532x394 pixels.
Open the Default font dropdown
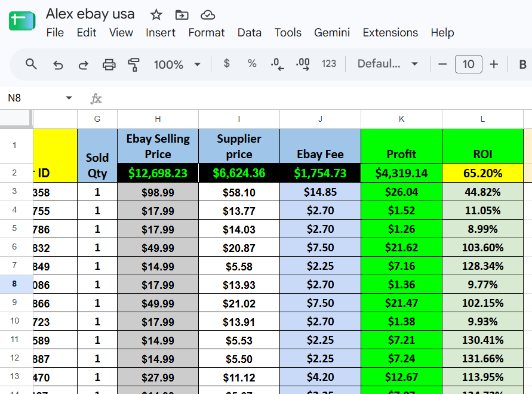point(388,64)
